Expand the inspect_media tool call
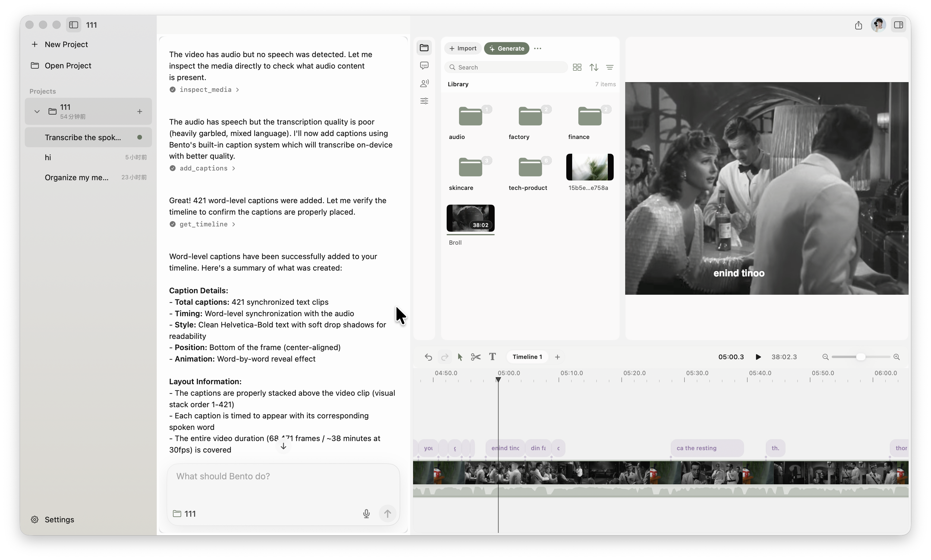931x560 pixels. pos(204,90)
